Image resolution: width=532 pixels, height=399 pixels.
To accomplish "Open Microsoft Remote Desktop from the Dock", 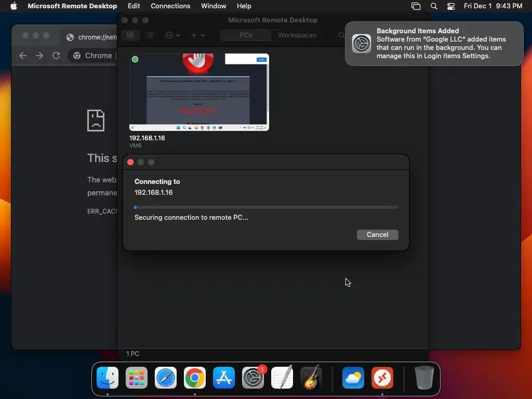I will pos(382,378).
